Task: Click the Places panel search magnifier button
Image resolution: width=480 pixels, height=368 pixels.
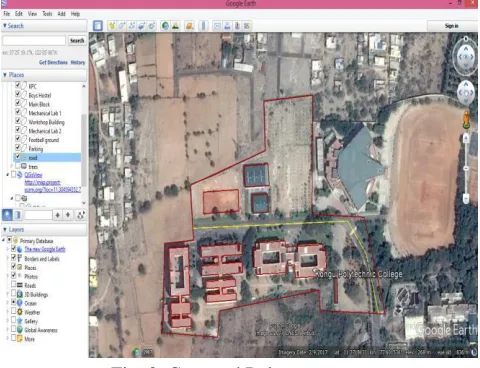Action: click(x=7, y=215)
